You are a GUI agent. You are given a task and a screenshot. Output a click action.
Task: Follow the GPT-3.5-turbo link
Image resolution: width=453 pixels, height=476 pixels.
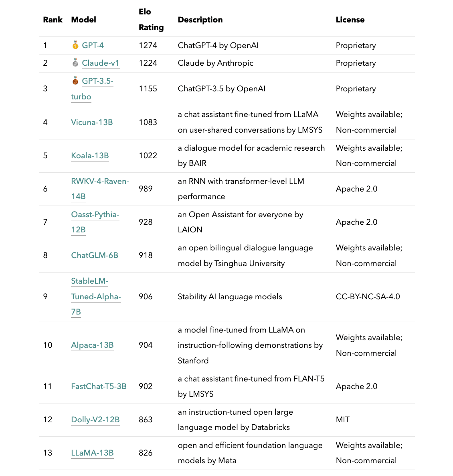click(x=92, y=89)
